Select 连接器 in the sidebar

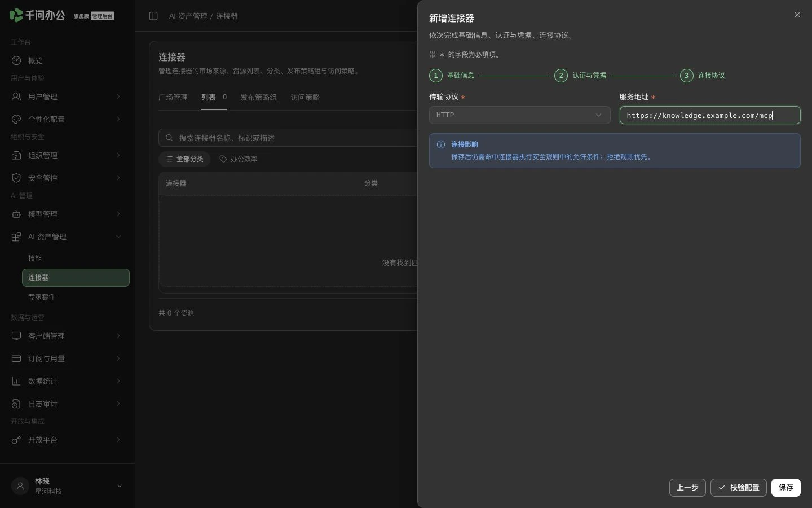pyautogui.click(x=76, y=278)
